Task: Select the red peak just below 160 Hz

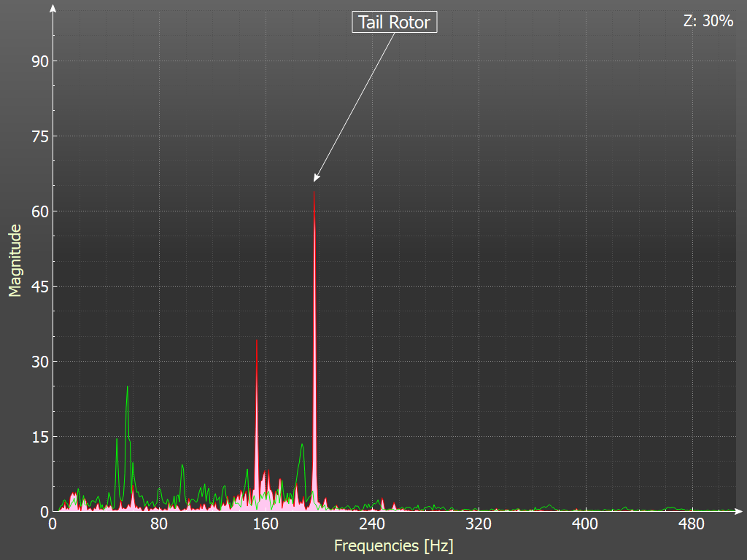Action: [x=257, y=341]
